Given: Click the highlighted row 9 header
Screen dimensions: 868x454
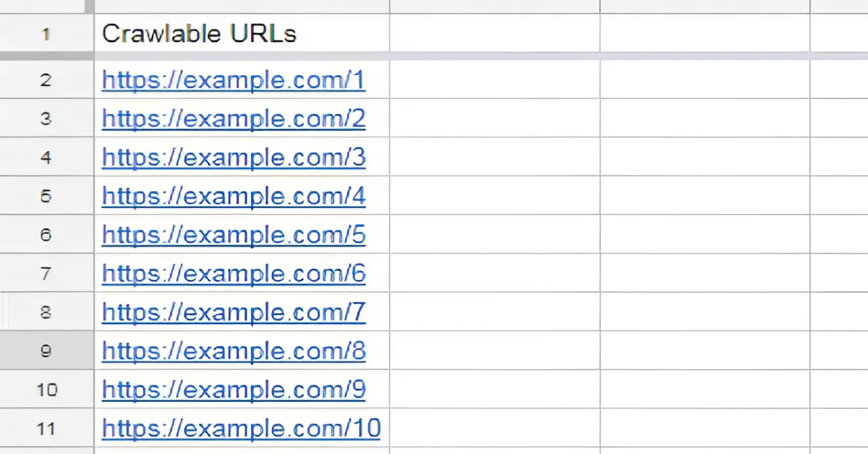Looking at the screenshot, I should [x=46, y=351].
